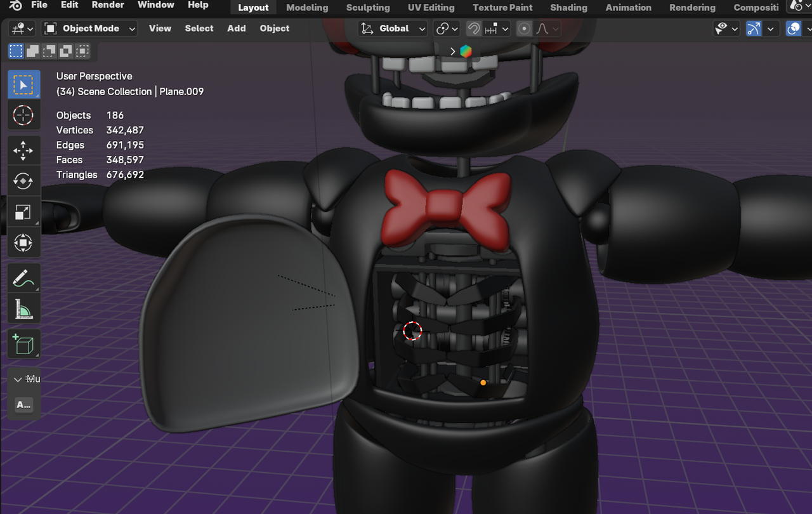Switch to the Layout workspace tab
The width and height of the screenshot is (812, 514).
(253, 8)
